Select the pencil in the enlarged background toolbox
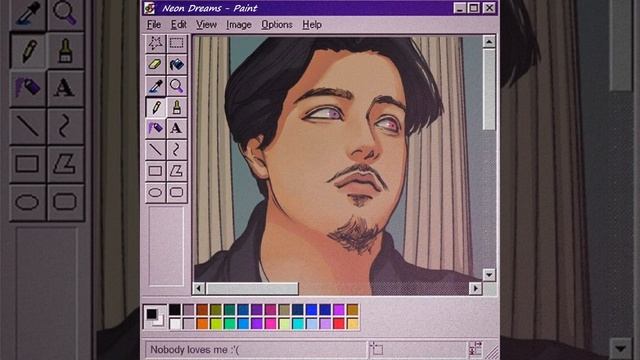 click(27, 51)
